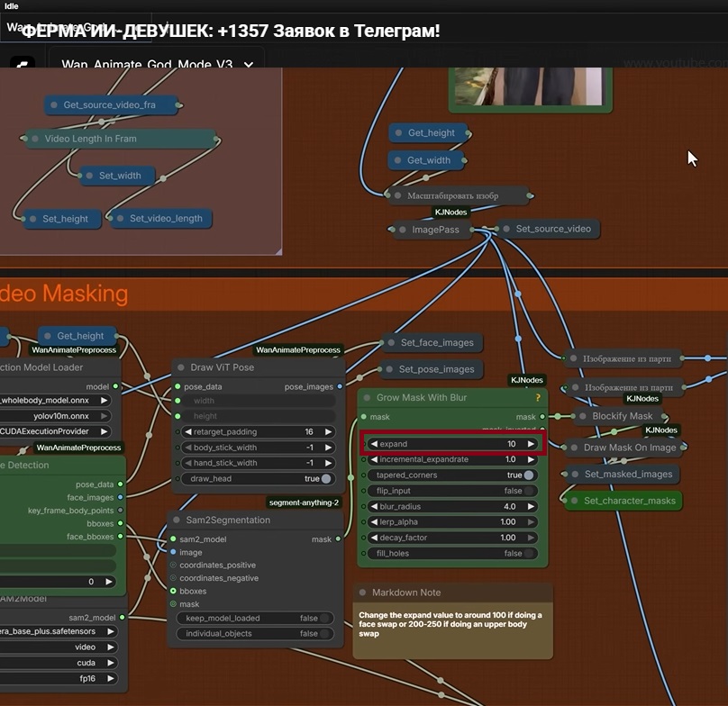Enable the fill_holes toggle
Screen dimensions: 728x706
528,553
